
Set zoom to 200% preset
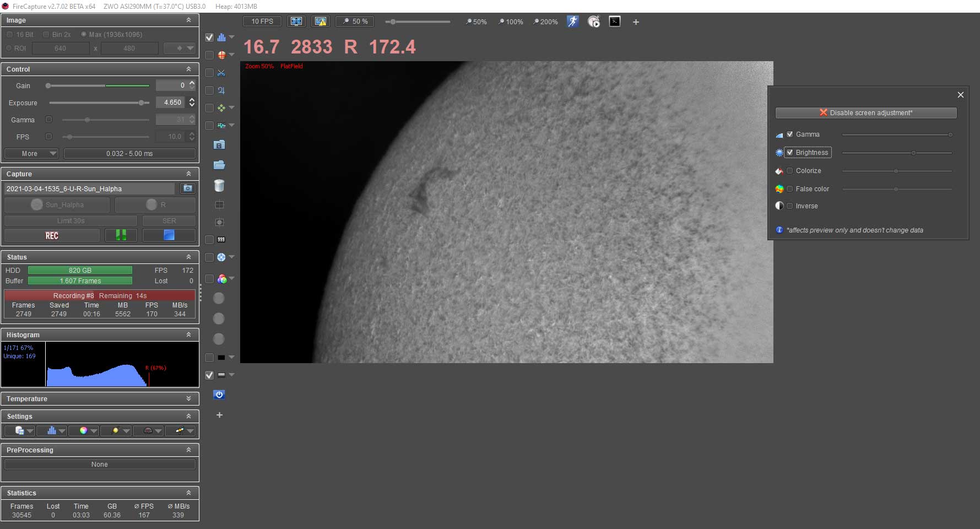click(545, 22)
